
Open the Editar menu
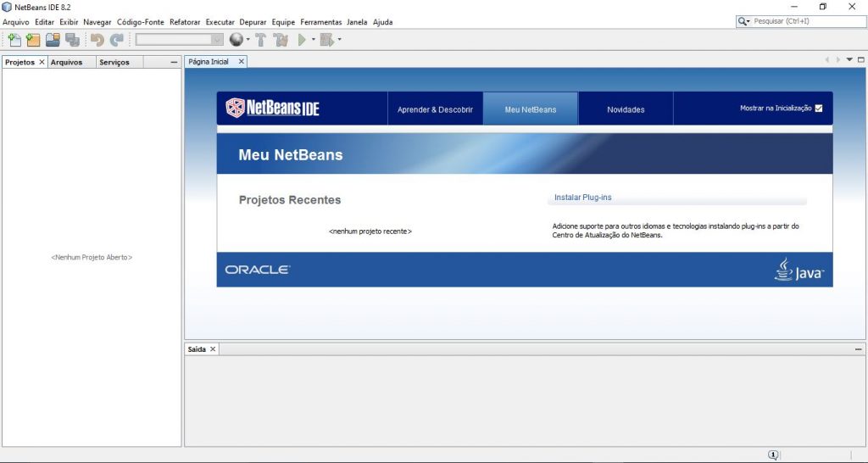pyautogui.click(x=44, y=22)
